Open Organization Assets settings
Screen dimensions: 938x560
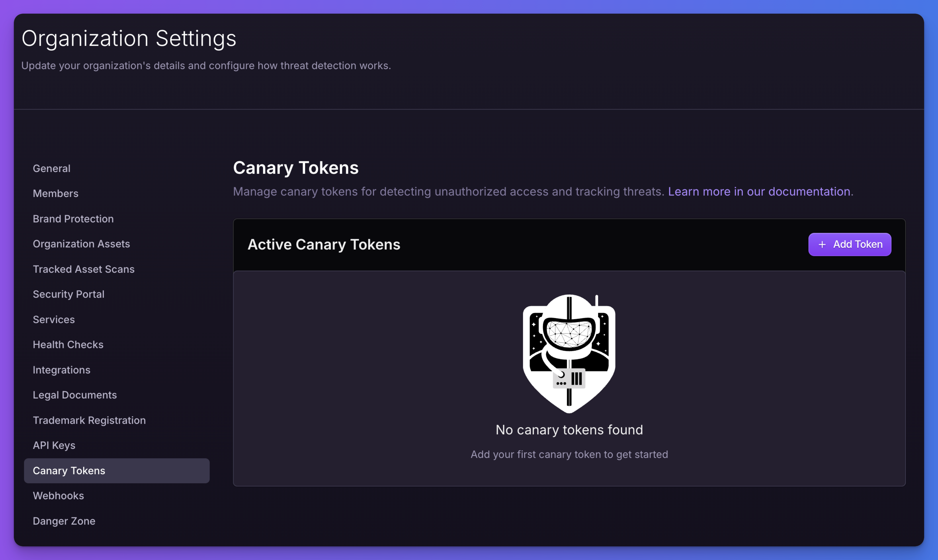click(x=81, y=244)
